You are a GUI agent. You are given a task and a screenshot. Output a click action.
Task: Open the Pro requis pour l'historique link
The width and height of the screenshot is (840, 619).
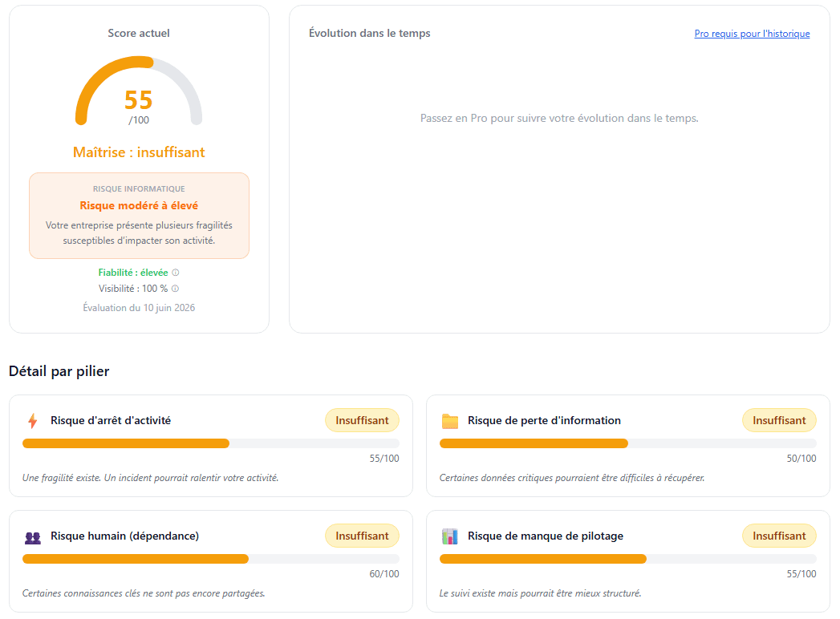pos(752,34)
